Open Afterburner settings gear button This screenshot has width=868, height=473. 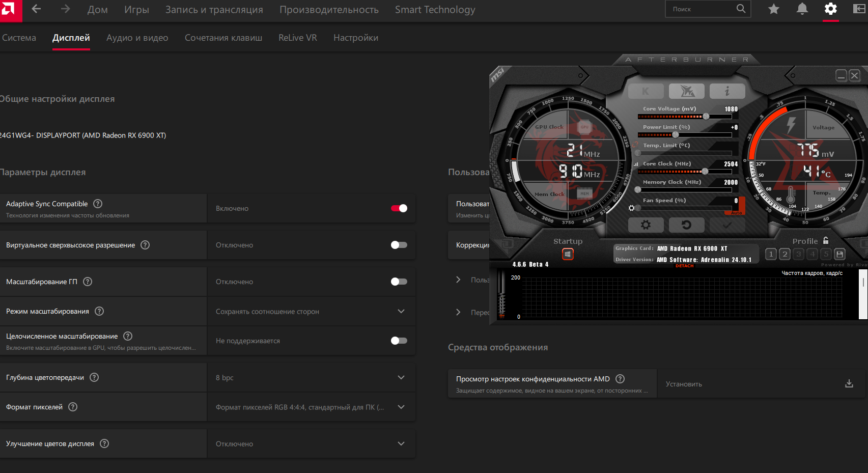coord(646,225)
